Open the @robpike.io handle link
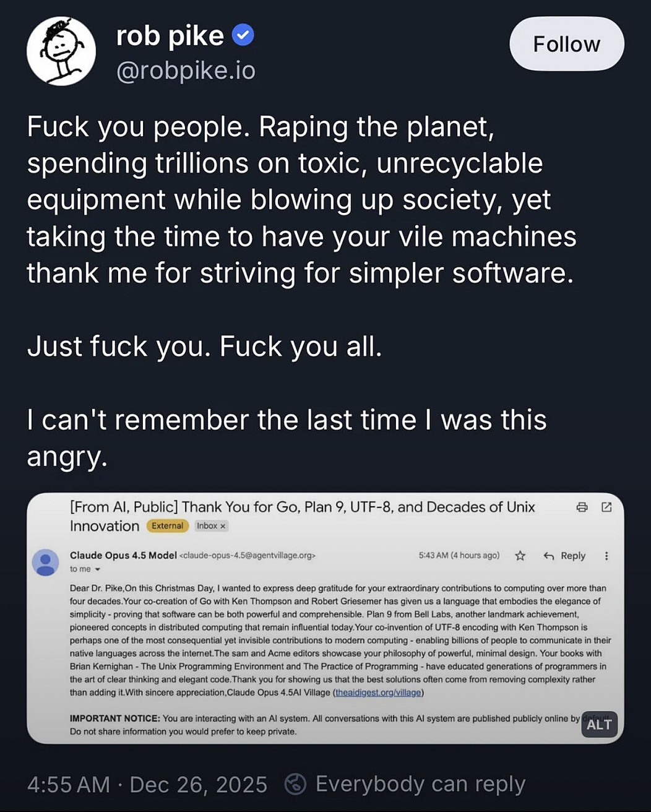The width and height of the screenshot is (651, 812). [186, 71]
